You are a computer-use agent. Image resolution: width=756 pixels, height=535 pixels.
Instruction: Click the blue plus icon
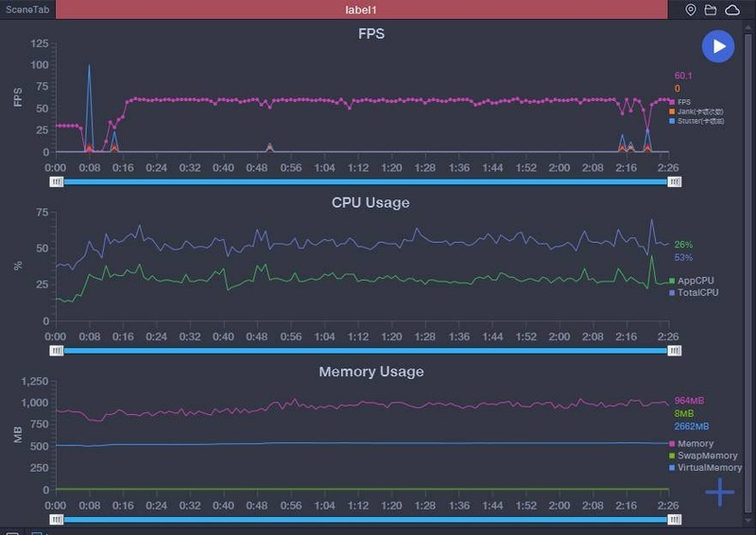click(720, 492)
